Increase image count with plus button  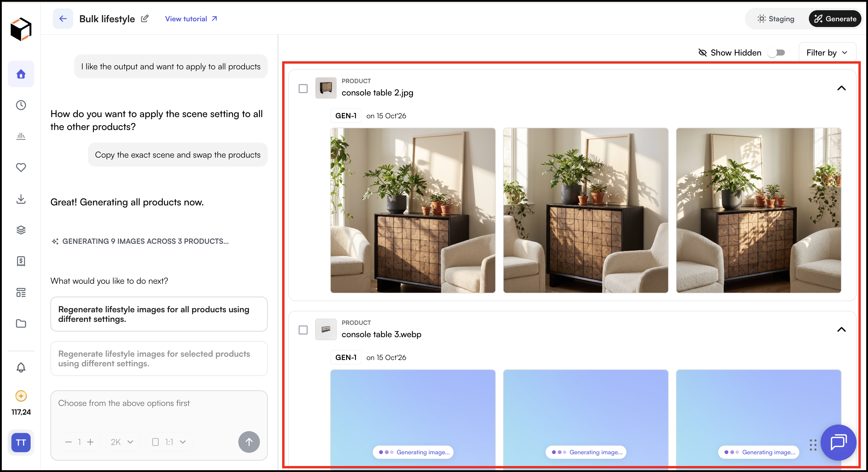coord(90,442)
